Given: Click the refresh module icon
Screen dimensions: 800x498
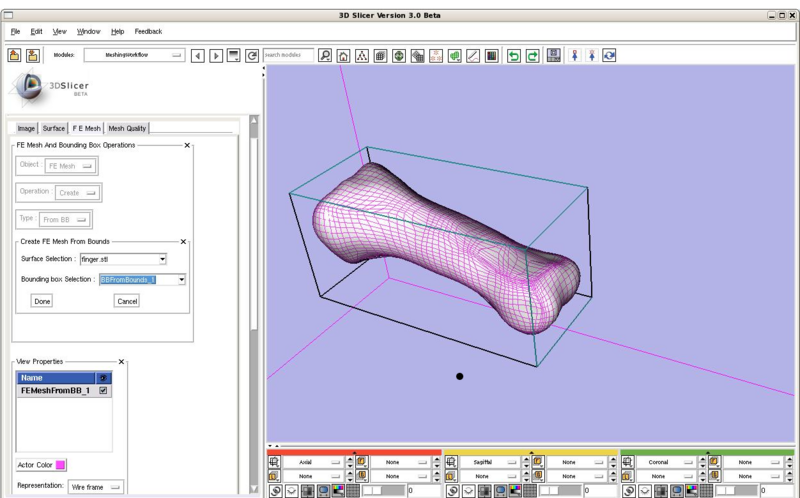Looking at the screenshot, I should [252, 55].
